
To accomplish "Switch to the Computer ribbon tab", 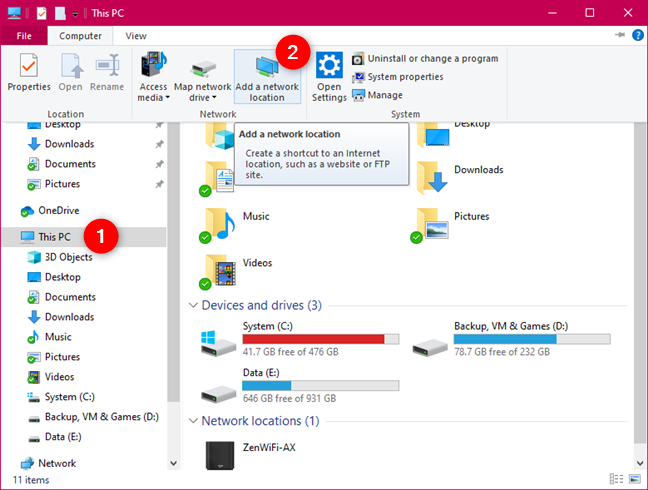I will (x=80, y=36).
